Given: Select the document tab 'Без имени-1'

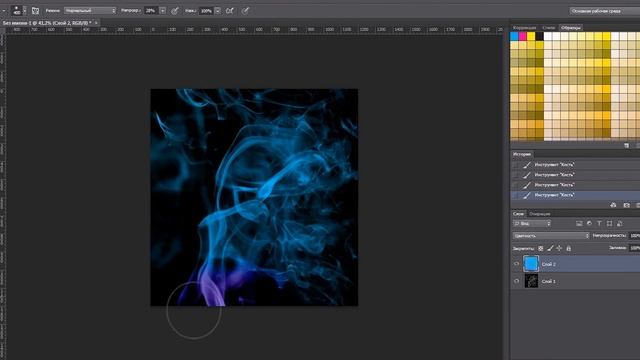Looking at the screenshot, I should [x=47, y=23].
